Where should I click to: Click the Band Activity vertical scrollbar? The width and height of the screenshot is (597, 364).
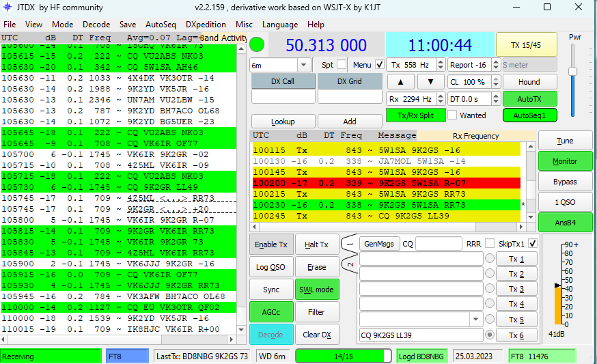coord(241,189)
